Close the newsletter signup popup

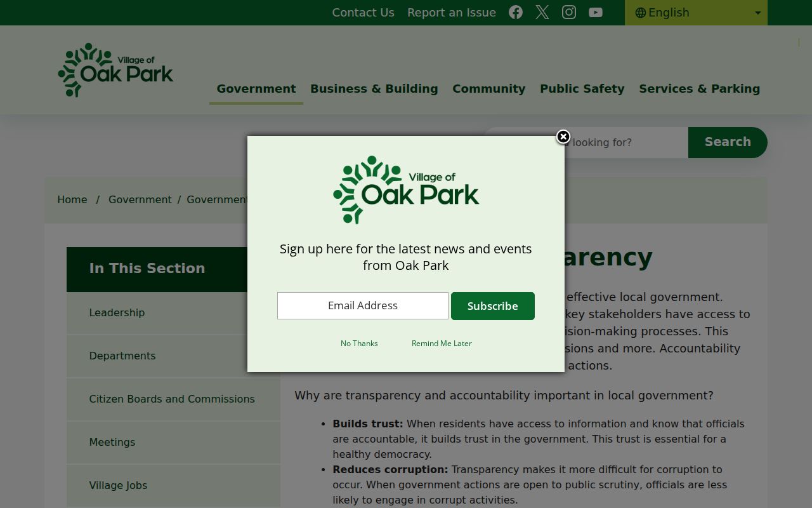[563, 137]
